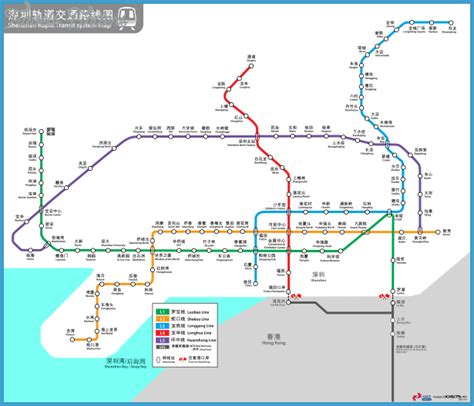Select the Yitian terminus on blue line

point(255,284)
